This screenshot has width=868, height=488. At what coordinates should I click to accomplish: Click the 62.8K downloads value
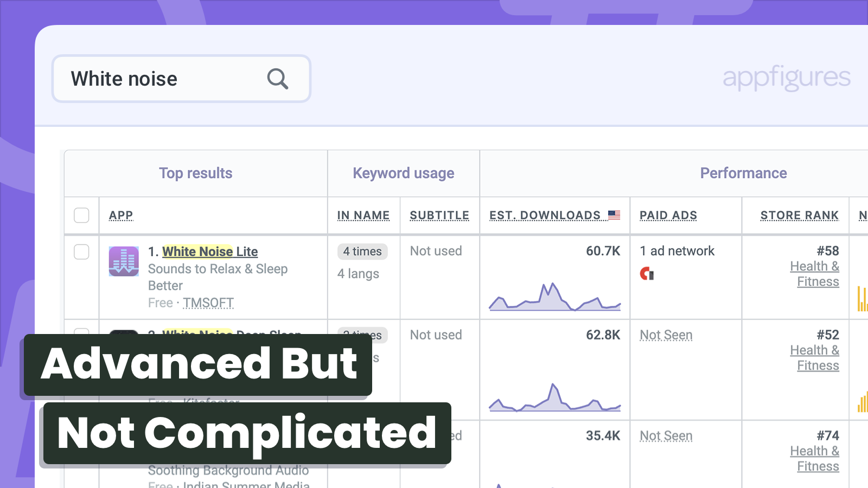[x=603, y=335]
